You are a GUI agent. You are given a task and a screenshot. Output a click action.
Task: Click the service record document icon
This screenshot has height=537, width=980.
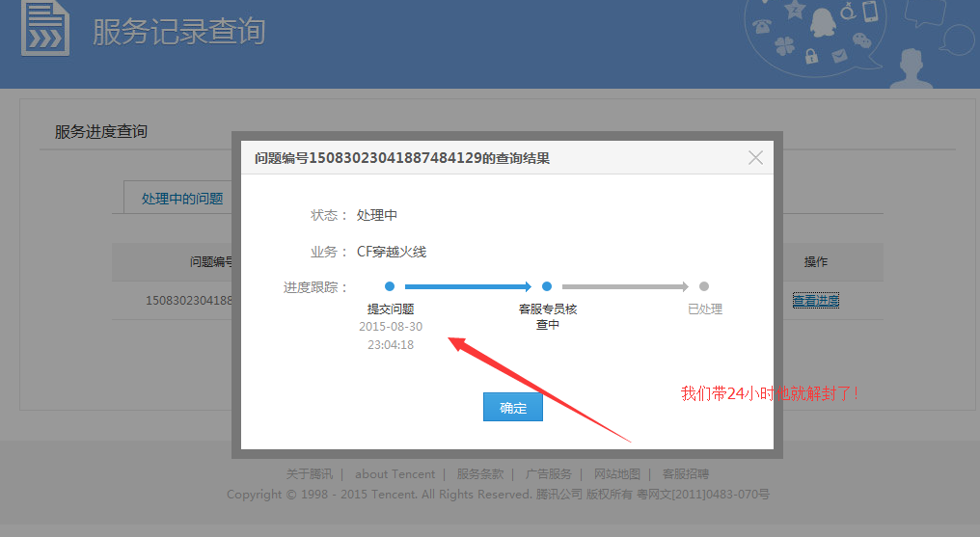45,29
